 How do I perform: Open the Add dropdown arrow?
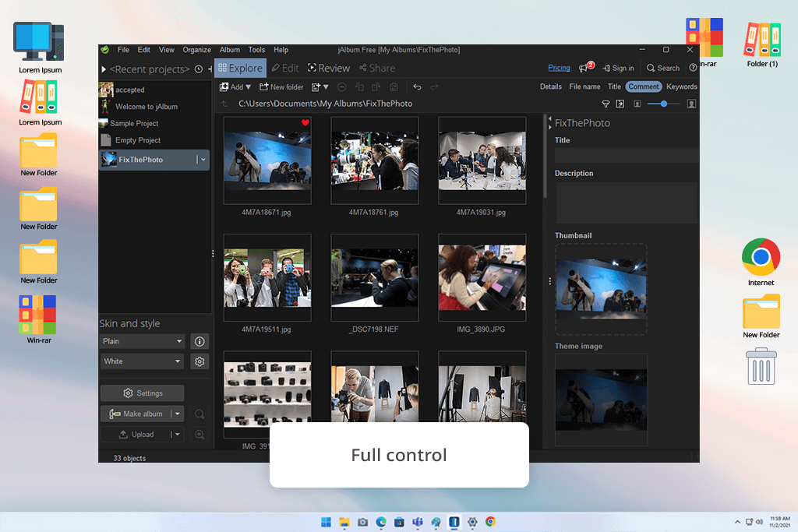[x=249, y=87]
